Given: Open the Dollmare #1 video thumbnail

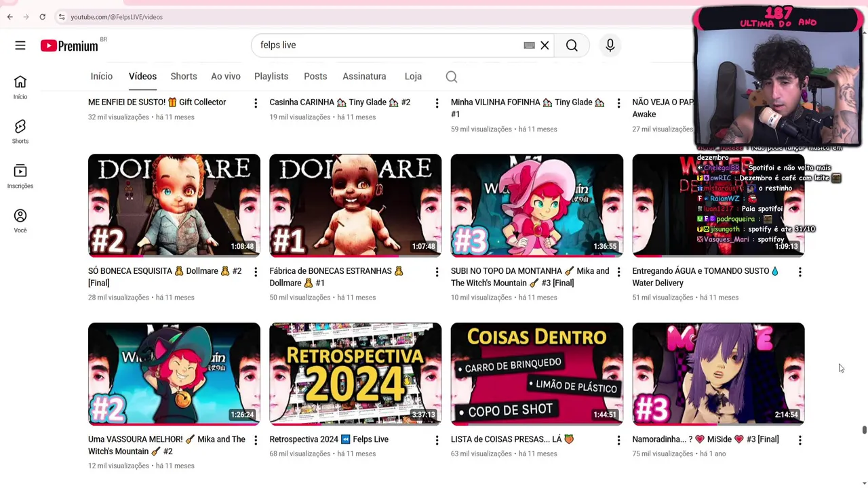Looking at the screenshot, I should pos(355,205).
